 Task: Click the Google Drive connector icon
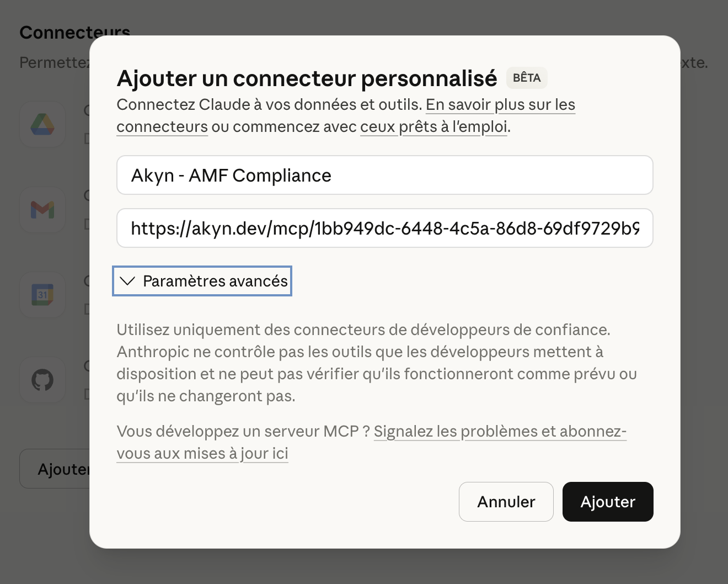tap(42, 124)
